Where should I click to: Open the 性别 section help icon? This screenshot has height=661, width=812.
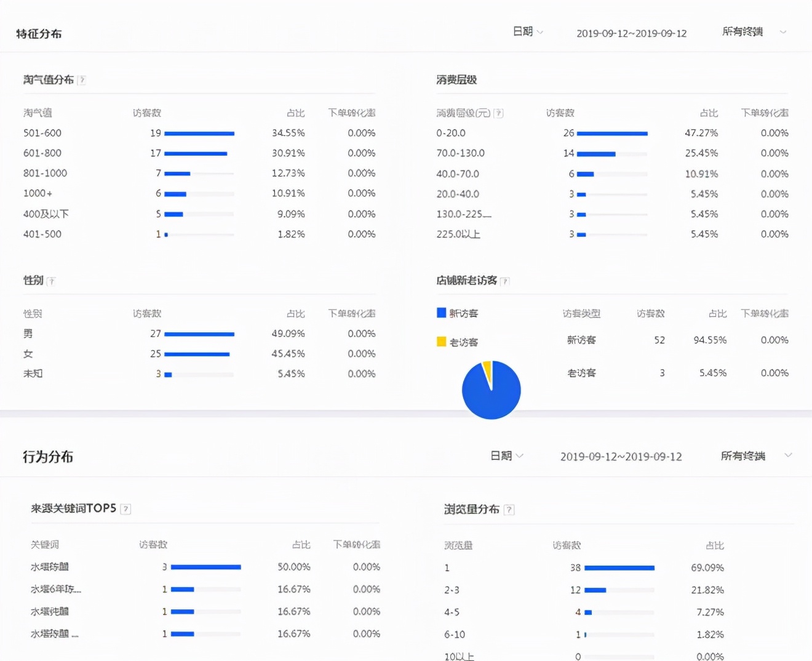(x=52, y=281)
